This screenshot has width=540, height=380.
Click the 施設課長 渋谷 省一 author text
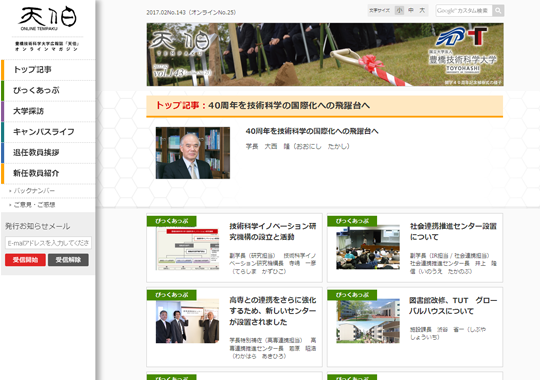tap(448, 333)
